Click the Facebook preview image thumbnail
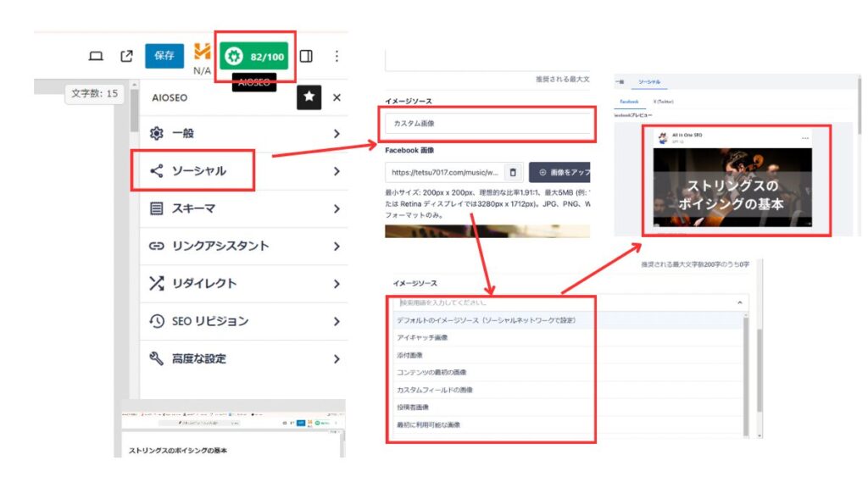Image resolution: width=868 pixels, height=488 pixels. tap(732, 187)
